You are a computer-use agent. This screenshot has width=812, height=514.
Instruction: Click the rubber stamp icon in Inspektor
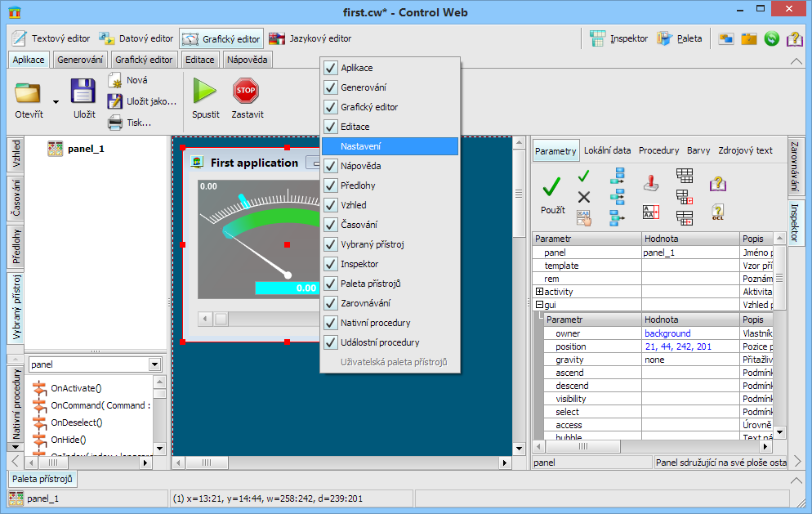[x=651, y=183]
